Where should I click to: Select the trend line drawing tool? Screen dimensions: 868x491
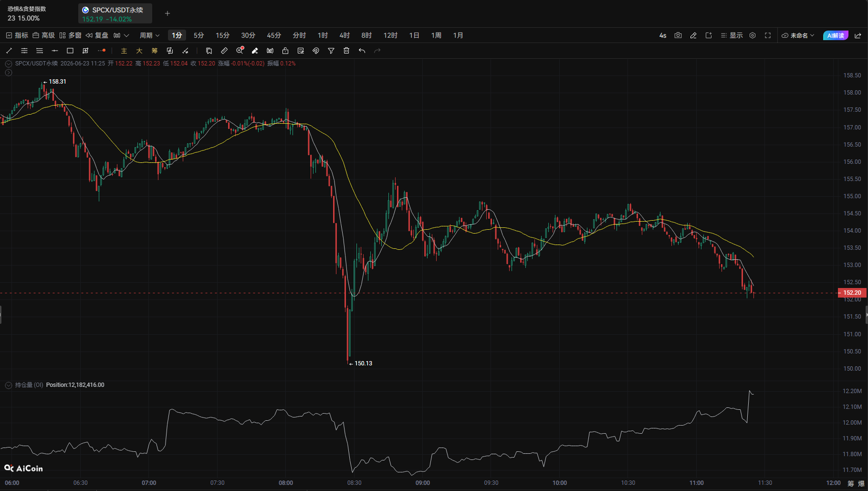[9, 51]
